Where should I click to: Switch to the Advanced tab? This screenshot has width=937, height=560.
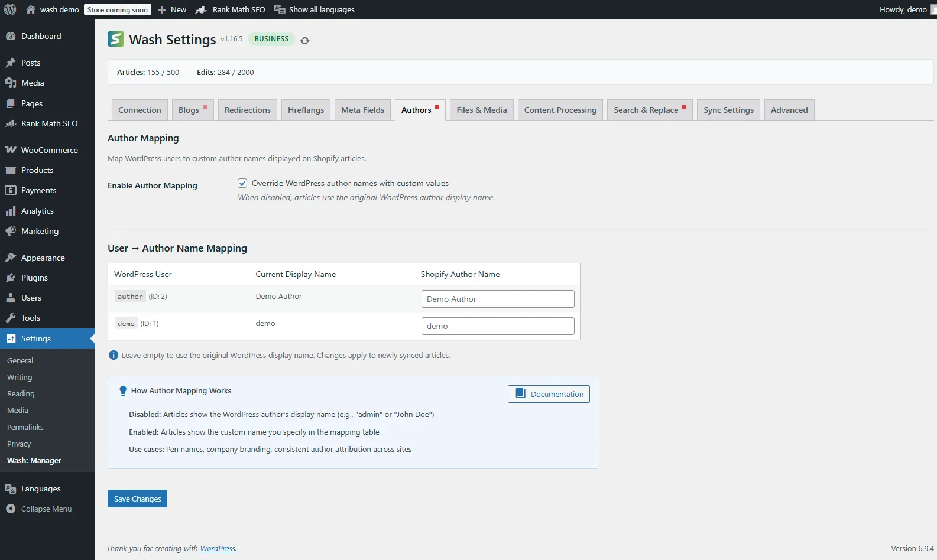pyautogui.click(x=789, y=110)
